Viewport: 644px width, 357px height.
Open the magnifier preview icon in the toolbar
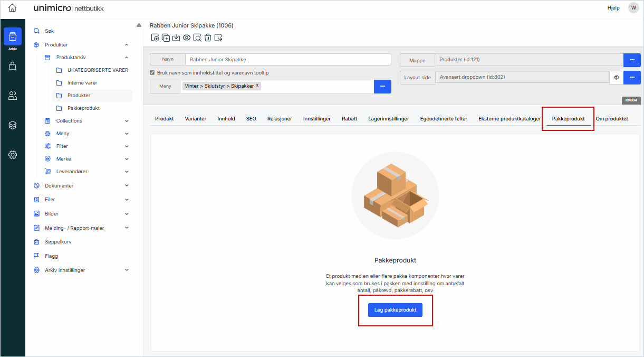click(x=197, y=37)
